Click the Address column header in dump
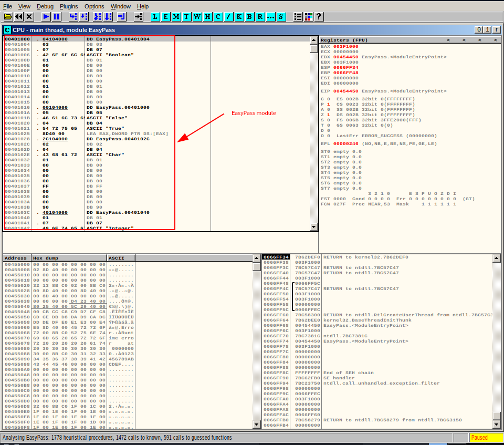 coord(17,258)
